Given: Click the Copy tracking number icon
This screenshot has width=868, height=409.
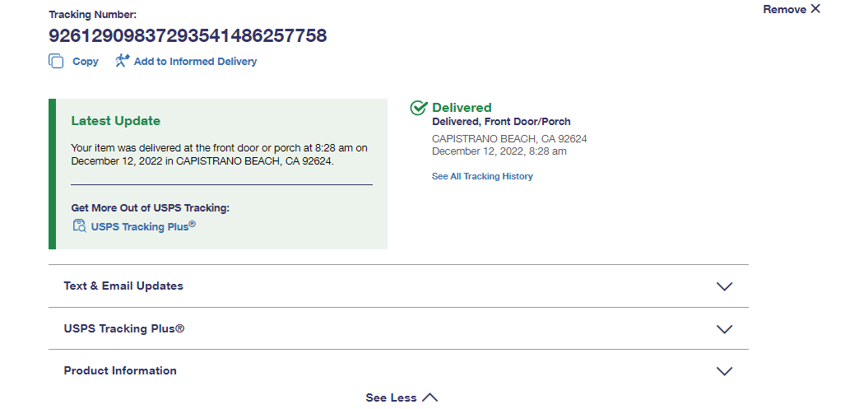Looking at the screenshot, I should (56, 61).
